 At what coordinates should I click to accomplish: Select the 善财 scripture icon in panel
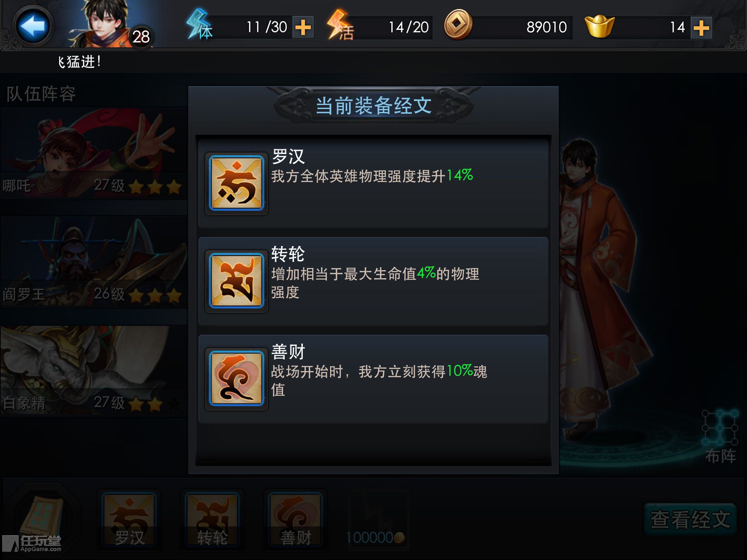point(236,378)
